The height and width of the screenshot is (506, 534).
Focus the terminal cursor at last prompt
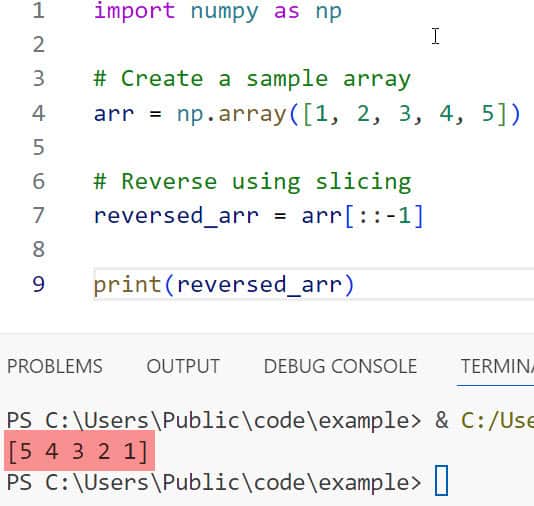[441, 481]
